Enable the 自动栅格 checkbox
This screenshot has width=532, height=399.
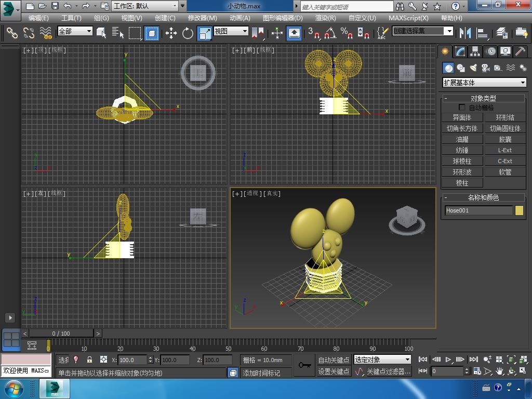coord(462,107)
